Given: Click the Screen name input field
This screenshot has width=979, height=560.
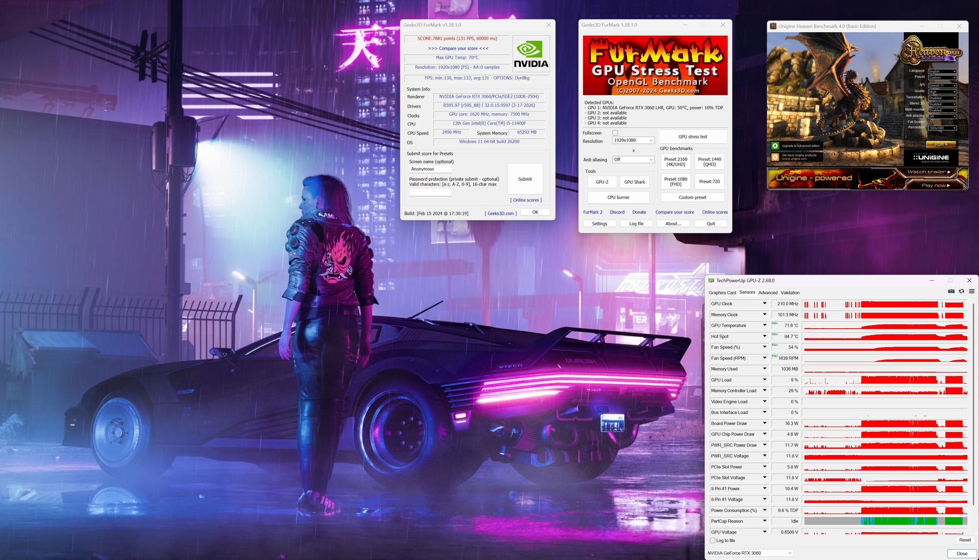Looking at the screenshot, I should tap(430, 169).
